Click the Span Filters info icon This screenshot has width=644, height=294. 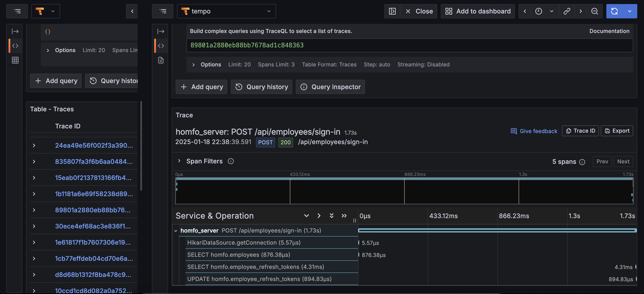(x=231, y=161)
